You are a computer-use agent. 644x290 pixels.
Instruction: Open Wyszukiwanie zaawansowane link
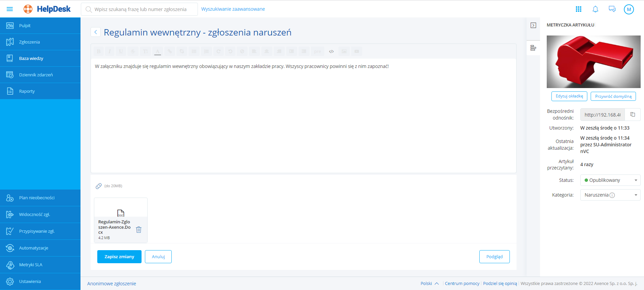pos(233,9)
